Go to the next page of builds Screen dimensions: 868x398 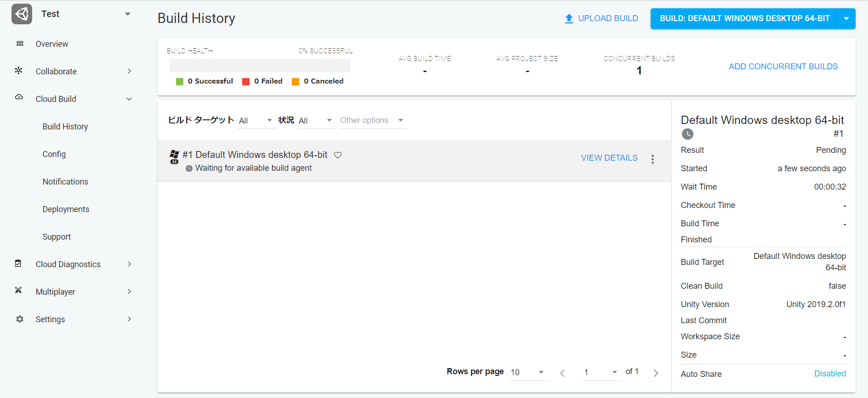coord(656,373)
